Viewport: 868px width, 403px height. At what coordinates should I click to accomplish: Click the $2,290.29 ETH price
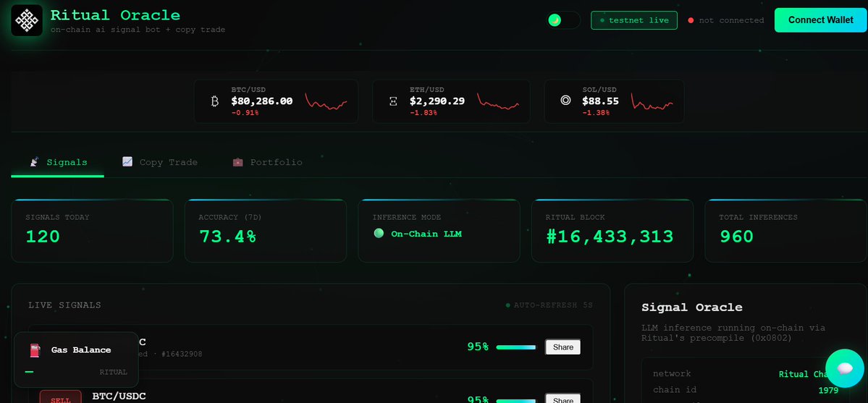[437, 101]
